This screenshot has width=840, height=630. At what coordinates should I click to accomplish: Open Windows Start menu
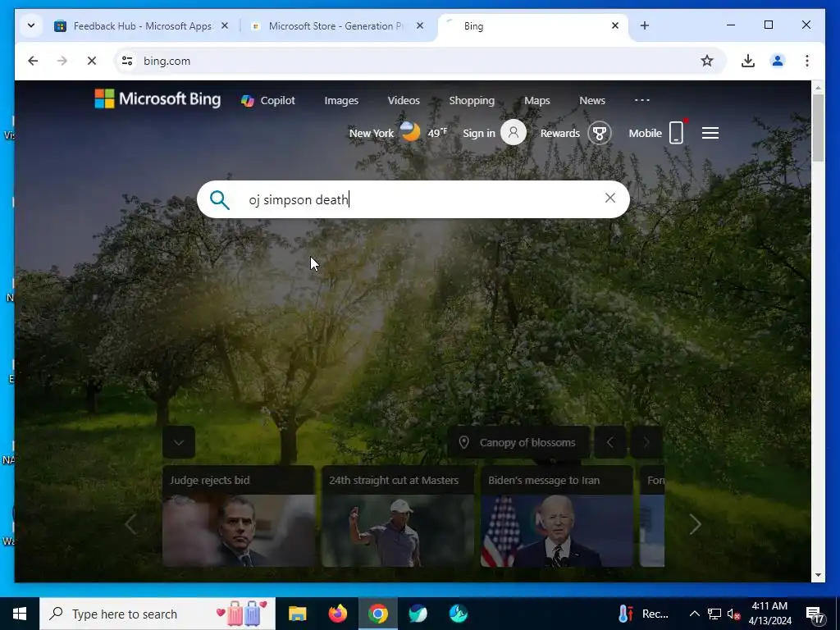point(20,614)
